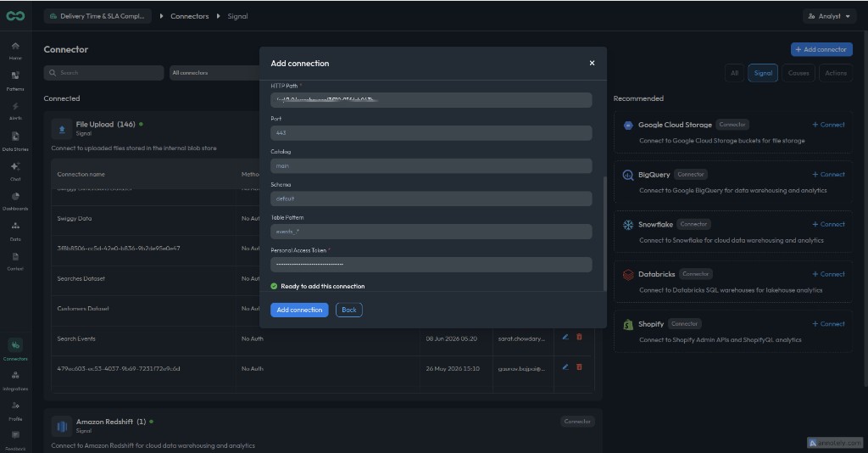The height and width of the screenshot is (453, 868).
Task: Connect Databricks
Action: click(828, 274)
